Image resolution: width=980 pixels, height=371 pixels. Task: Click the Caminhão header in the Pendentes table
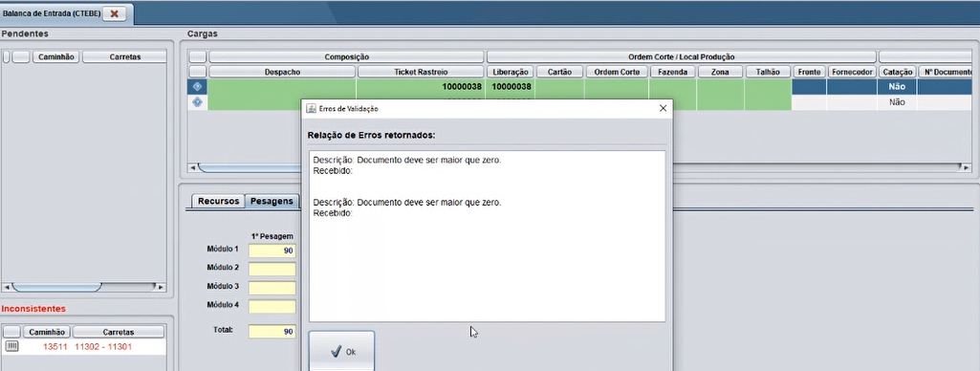(56, 56)
